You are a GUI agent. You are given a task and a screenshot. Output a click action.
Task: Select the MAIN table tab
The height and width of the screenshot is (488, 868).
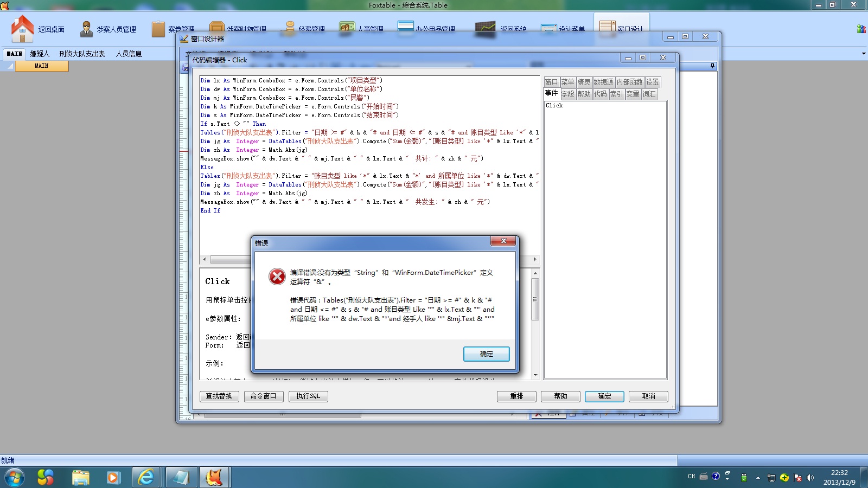coord(15,54)
